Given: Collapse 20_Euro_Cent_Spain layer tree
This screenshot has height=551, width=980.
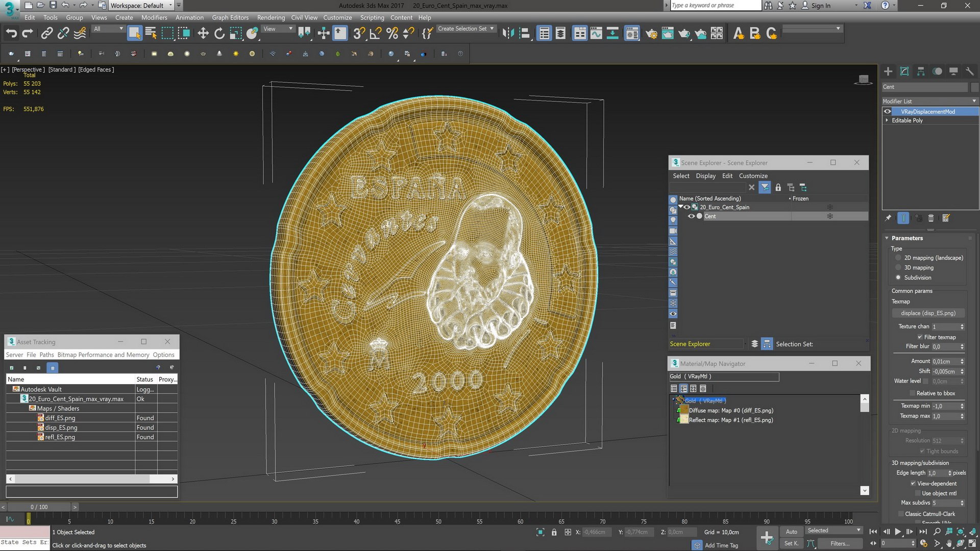Looking at the screenshot, I should (x=681, y=207).
